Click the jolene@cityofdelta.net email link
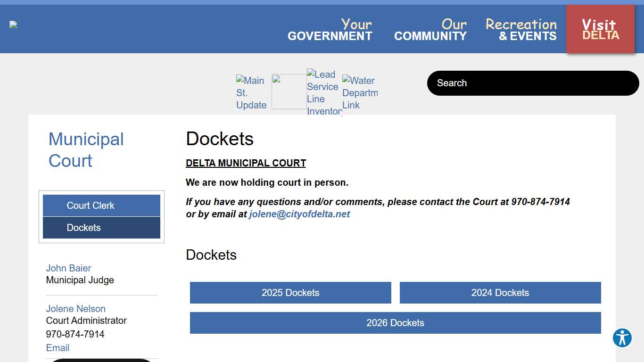 [299, 214]
